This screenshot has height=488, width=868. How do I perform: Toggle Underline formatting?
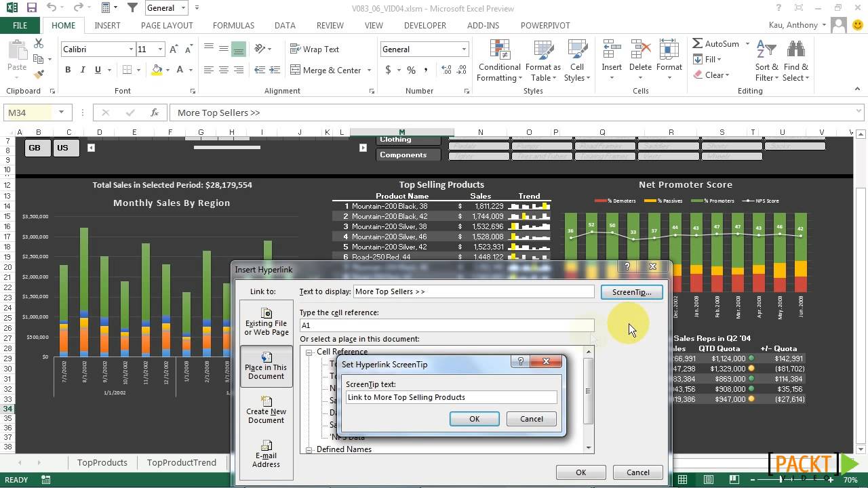98,70
